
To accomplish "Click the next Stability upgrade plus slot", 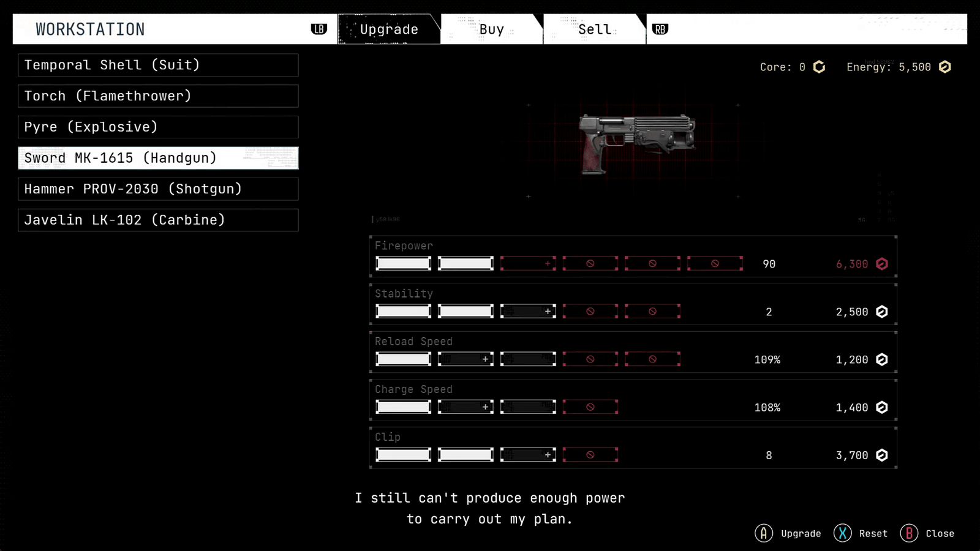I will 528,312.
